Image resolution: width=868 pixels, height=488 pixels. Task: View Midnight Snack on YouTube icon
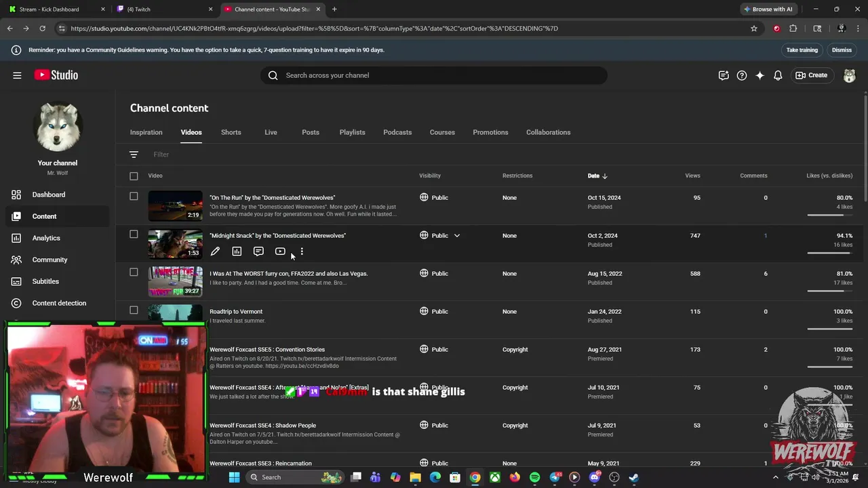[280, 251]
